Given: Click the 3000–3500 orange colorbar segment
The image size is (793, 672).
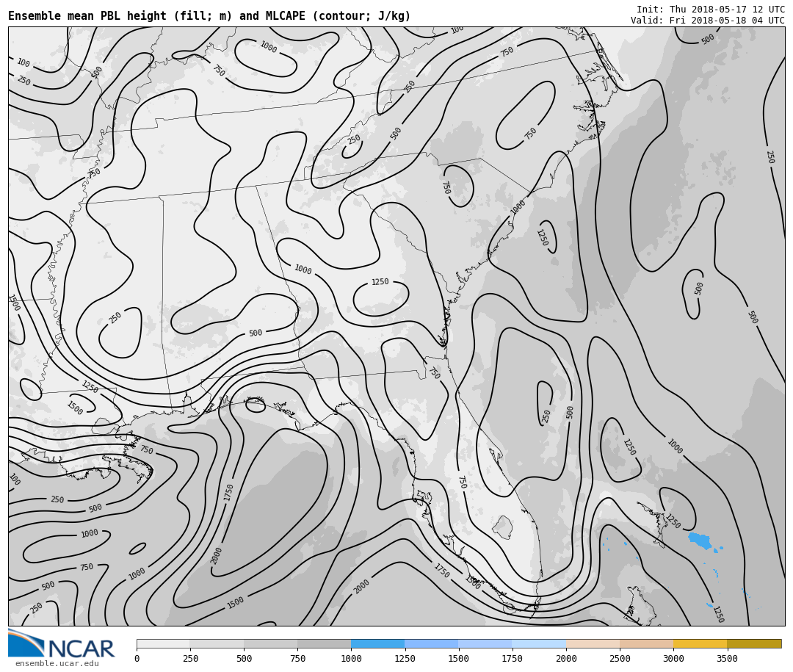Looking at the screenshot, I should pos(700,643).
